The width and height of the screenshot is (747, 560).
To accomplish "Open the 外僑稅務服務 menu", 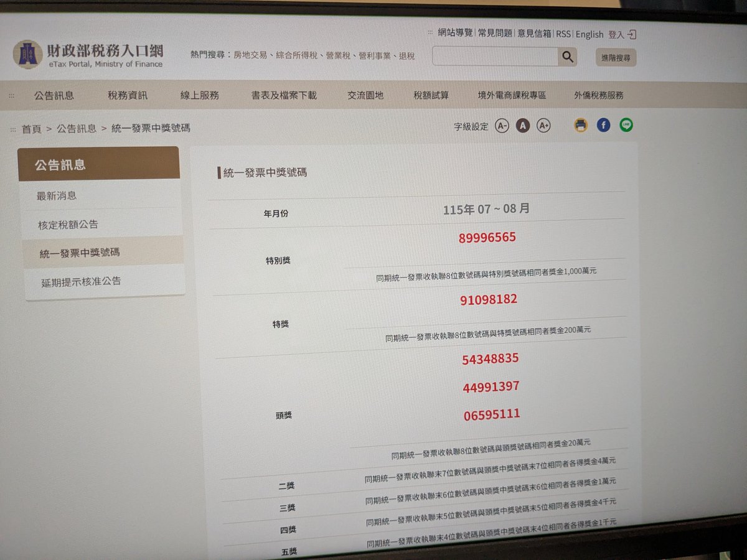I will click(599, 95).
